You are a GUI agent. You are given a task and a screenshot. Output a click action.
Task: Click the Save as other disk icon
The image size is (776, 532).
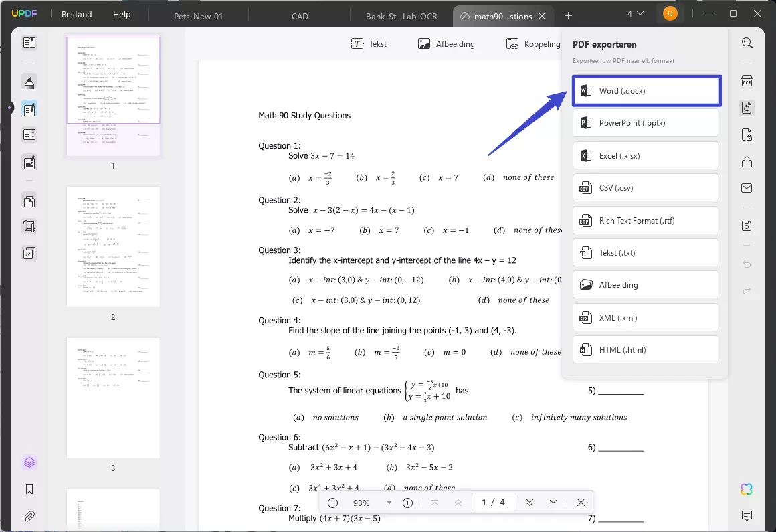747,226
